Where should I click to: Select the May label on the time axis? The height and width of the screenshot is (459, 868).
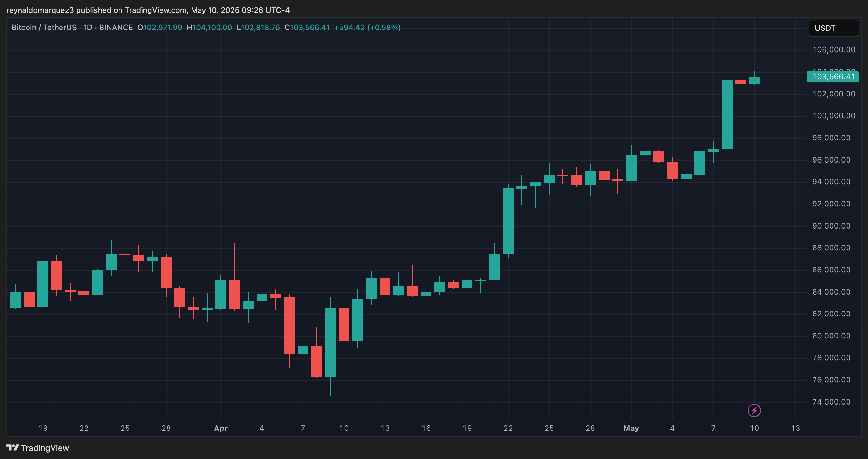click(631, 428)
